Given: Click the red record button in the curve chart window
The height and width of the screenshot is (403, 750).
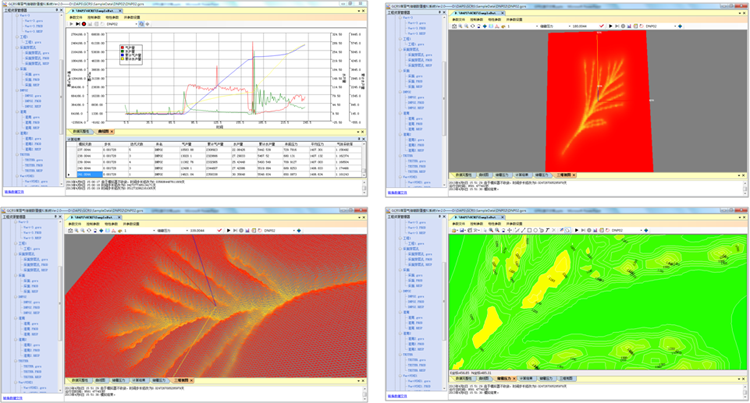Looking at the screenshot, I should click(x=84, y=24).
